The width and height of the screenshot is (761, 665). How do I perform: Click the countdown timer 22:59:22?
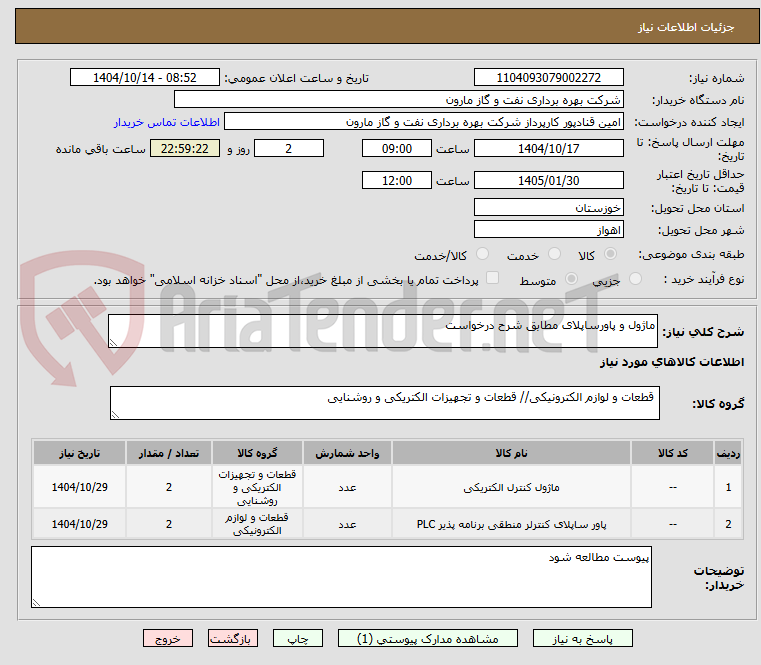click(x=184, y=149)
